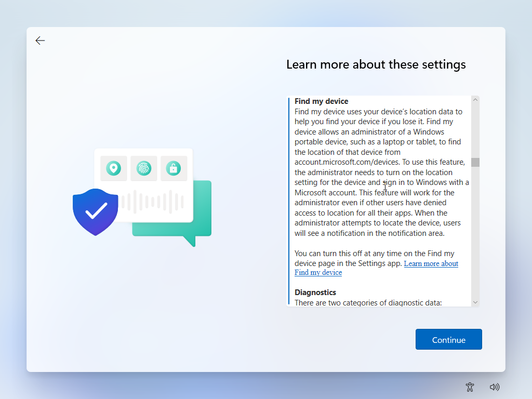Click the Diagnostics heading
The height and width of the screenshot is (399, 532).
click(315, 292)
